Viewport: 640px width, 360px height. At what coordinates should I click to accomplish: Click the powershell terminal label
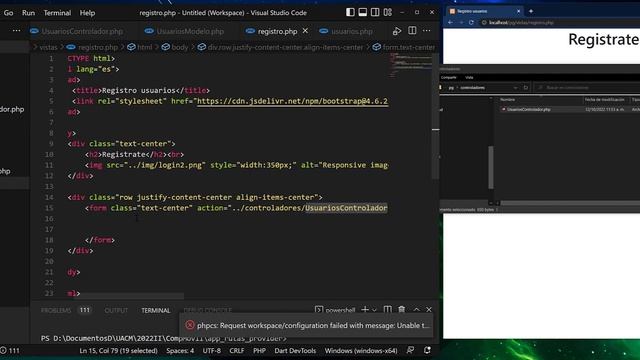[335, 310]
